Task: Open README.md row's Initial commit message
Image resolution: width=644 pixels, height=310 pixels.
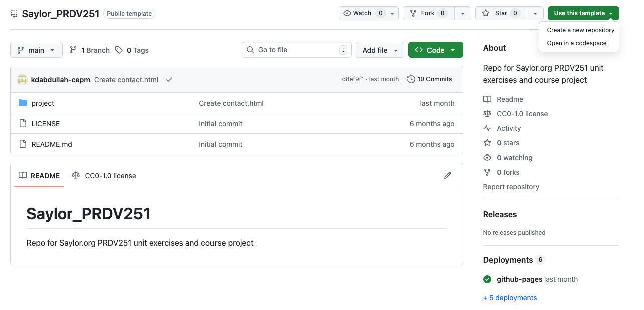Action: 221,144
